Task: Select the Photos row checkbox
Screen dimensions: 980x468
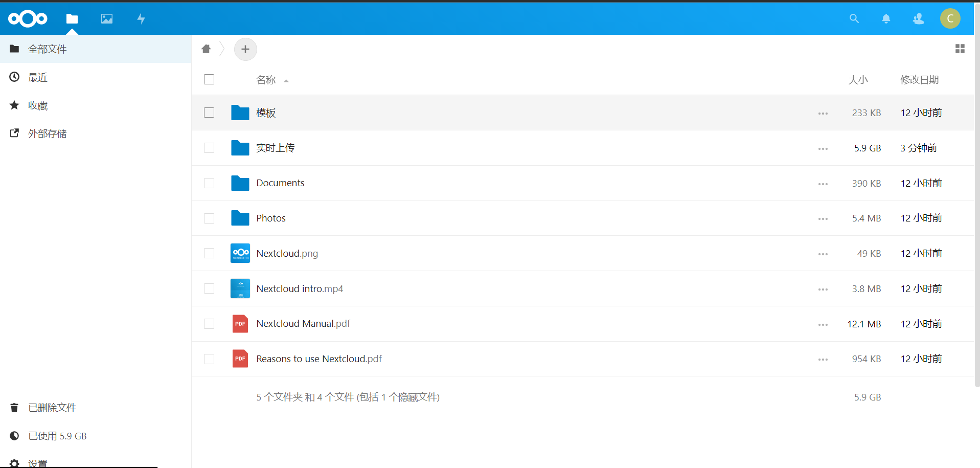Action: coord(209,218)
